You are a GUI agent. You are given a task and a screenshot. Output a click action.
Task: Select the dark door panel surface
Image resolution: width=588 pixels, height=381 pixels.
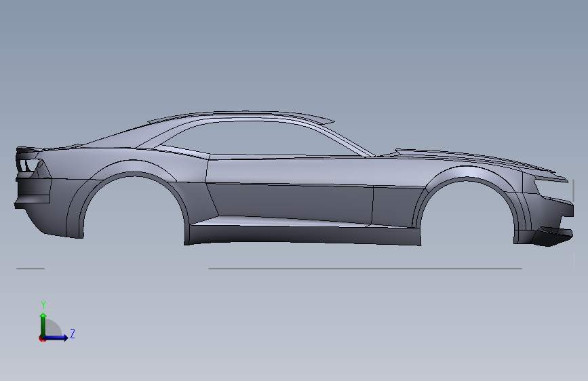[x=292, y=203]
